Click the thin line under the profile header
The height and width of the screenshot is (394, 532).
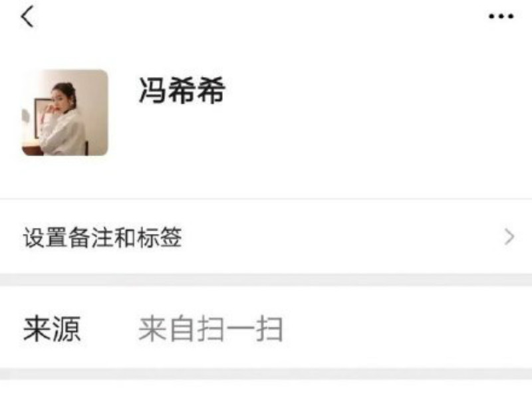tap(266, 199)
